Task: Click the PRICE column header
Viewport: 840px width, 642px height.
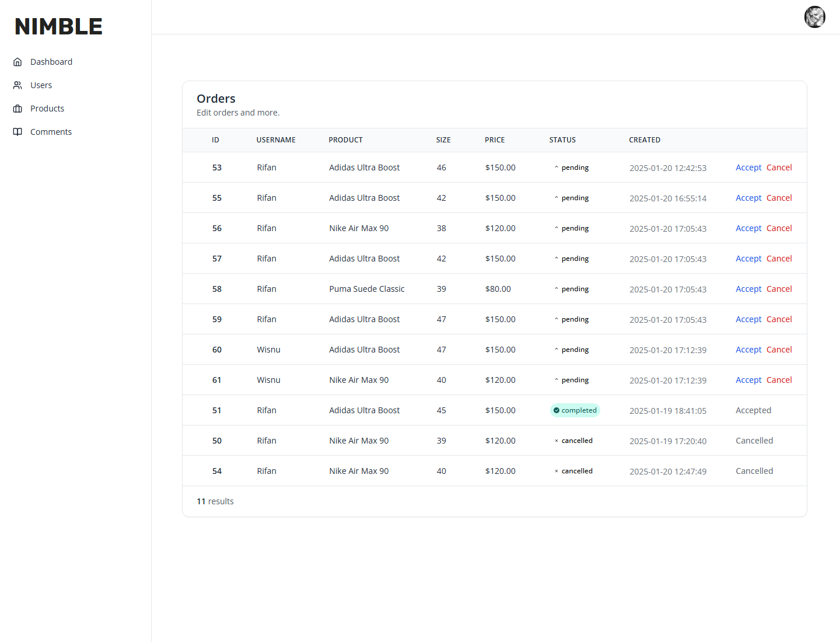Action: [x=495, y=140]
